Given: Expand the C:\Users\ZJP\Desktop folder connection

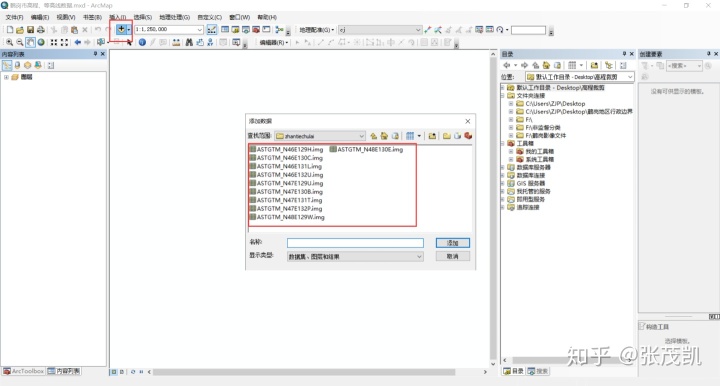Looking at the screenshot, I should (x=511, y=104).
